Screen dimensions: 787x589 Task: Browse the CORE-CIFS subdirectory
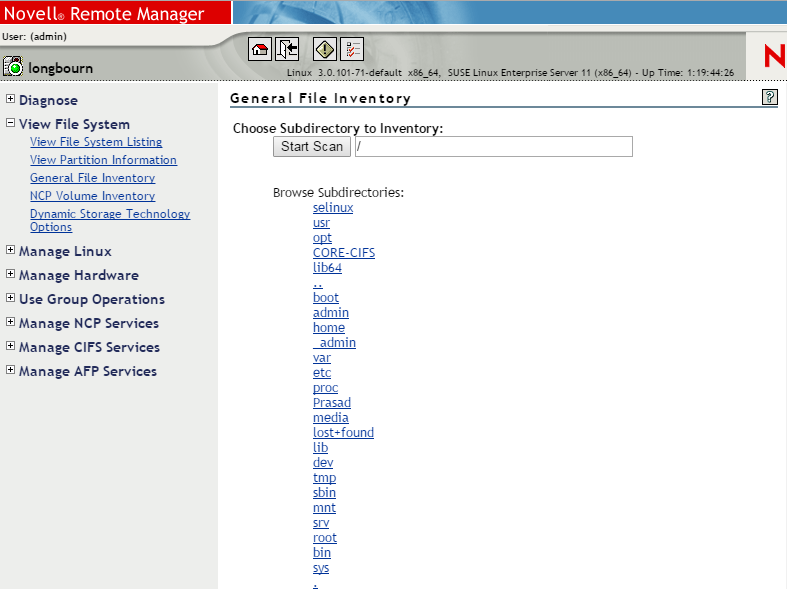click(344, 253)
